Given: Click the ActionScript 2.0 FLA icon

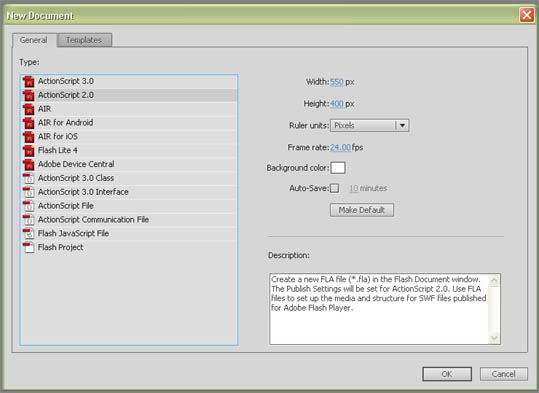Looking at the screenshot, I should tap(29, 95).
